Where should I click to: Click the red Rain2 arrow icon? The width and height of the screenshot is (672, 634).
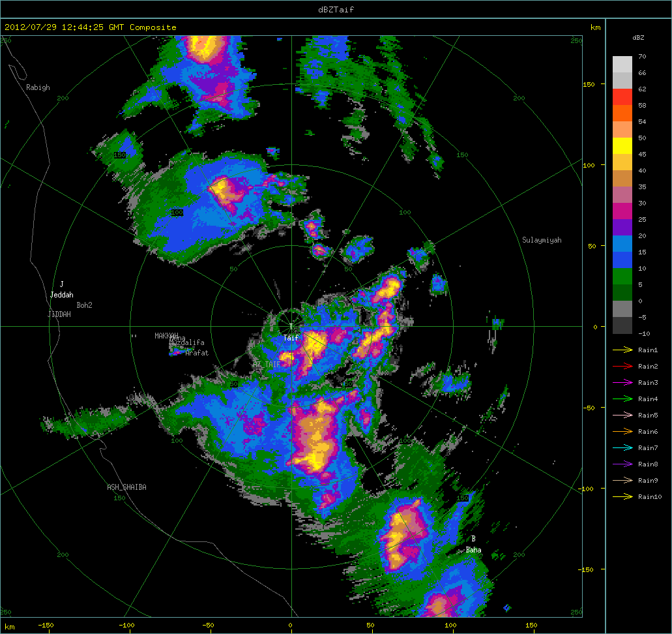click(x=622, y=367)
